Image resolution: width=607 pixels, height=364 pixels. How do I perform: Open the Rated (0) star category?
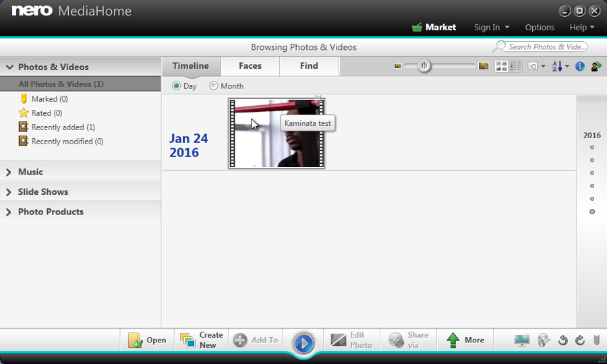pos(47,113)
